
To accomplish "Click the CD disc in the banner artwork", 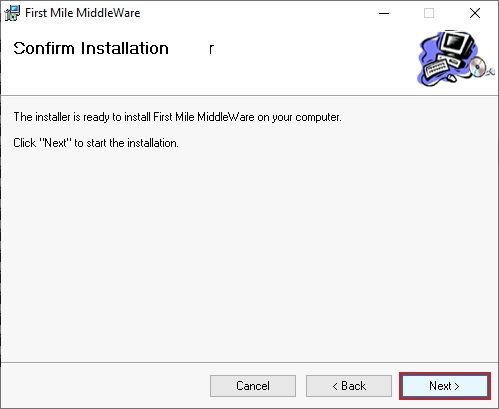I will [x=478, y=66].
